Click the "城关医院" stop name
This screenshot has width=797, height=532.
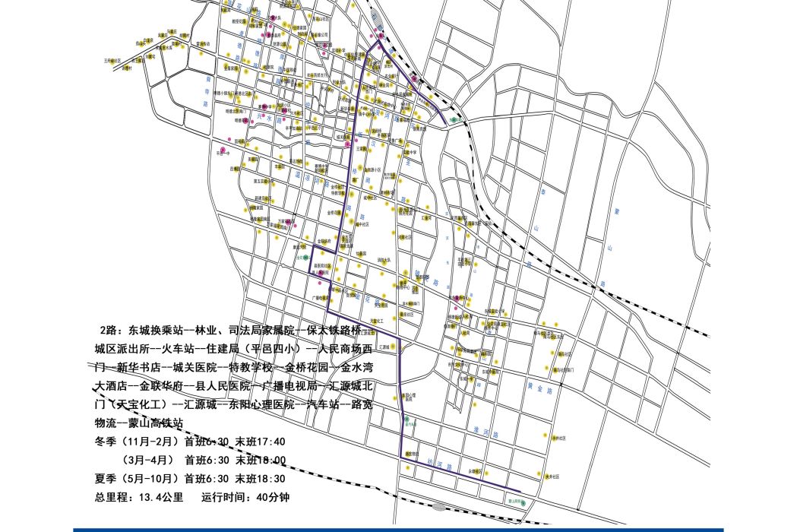(x=195, y=368)
